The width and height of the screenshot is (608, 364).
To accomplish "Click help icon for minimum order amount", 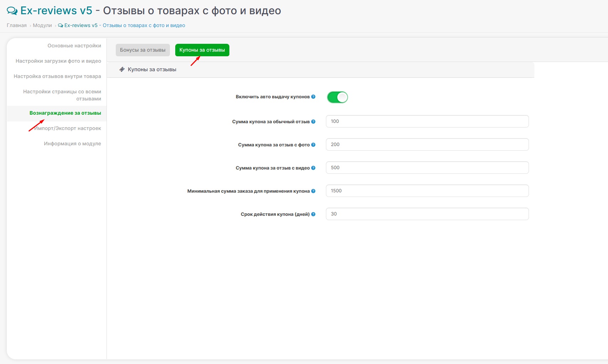I will (x=313, y=191).
